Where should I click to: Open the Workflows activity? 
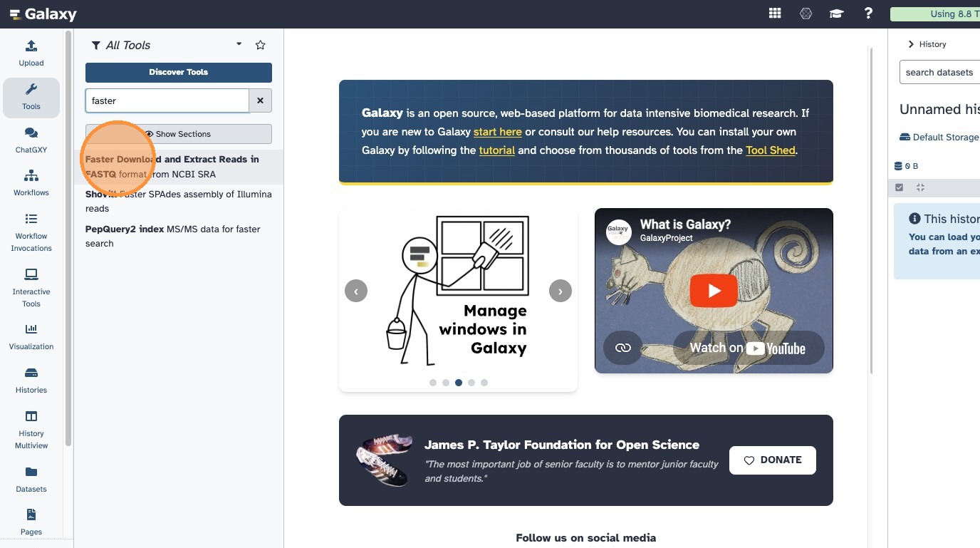coord(31,183)
